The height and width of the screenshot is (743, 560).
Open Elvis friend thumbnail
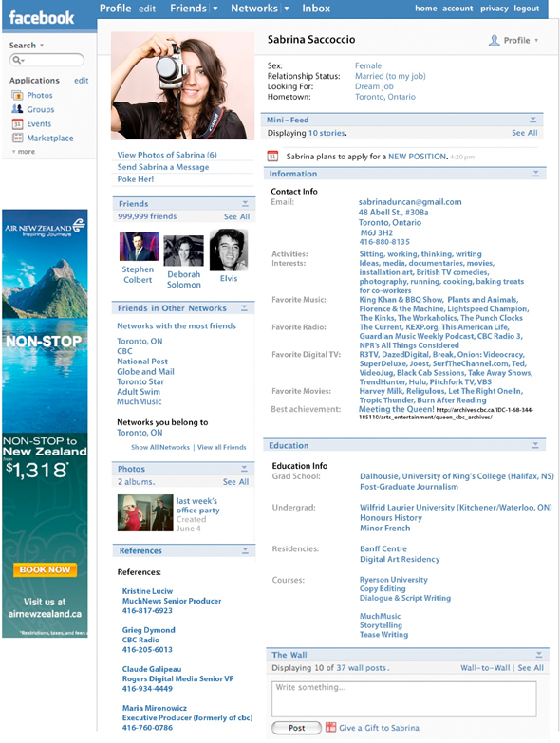[229, 250]
